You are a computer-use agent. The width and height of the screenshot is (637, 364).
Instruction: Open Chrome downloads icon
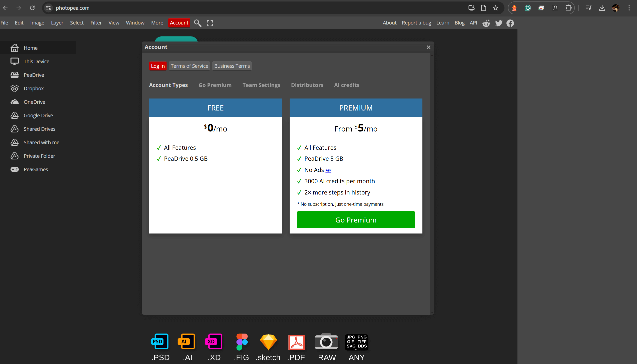(602, 8)
